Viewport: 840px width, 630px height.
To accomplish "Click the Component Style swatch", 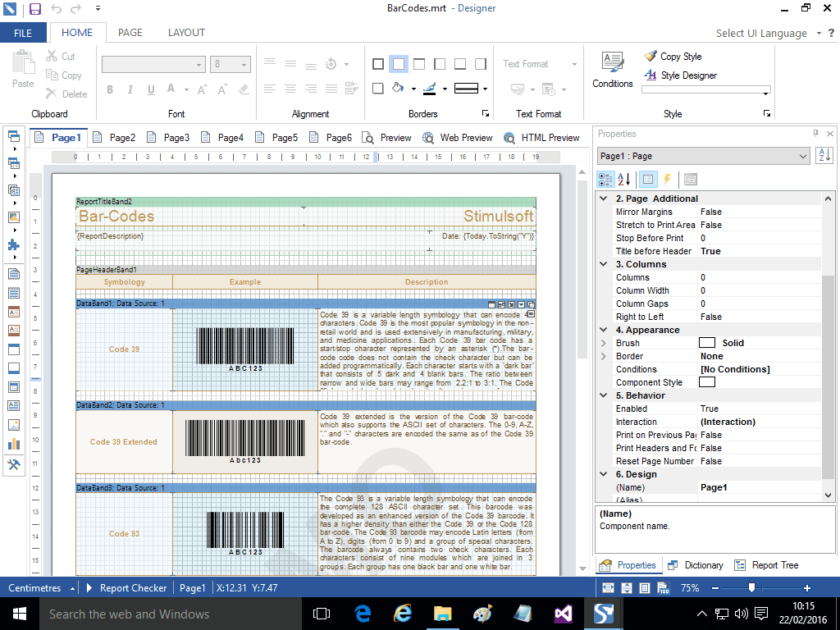I will tap(707, 382).
